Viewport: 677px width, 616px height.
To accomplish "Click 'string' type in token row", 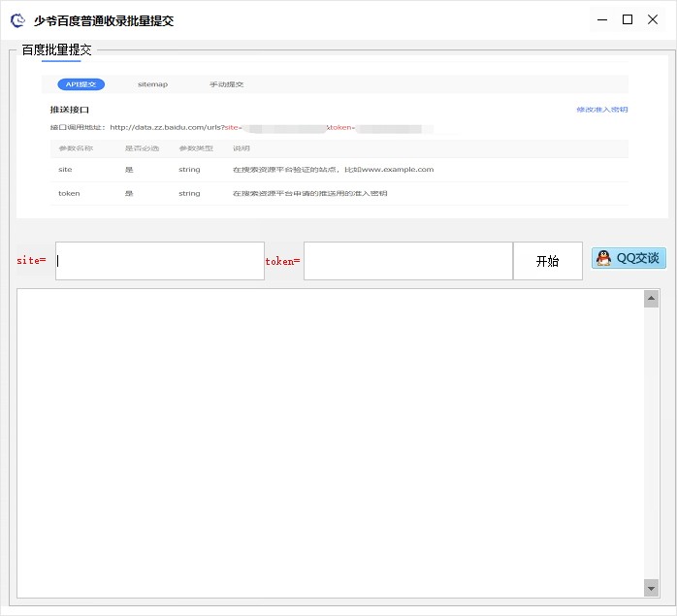I will coord(189,193).
